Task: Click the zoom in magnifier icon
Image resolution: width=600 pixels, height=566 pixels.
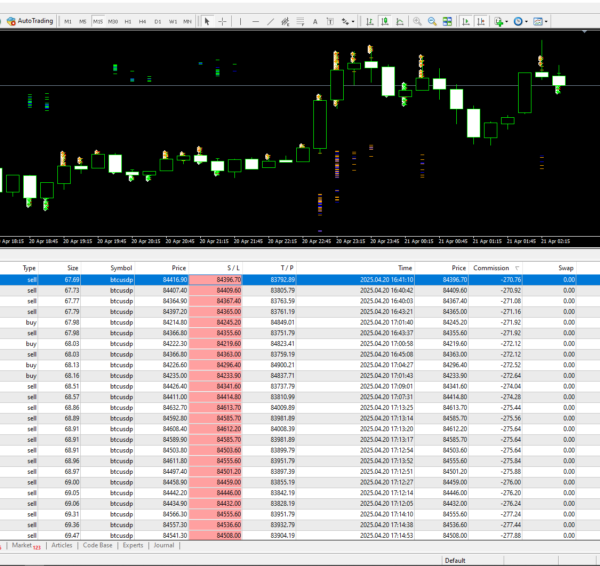Action: [416, 20]
